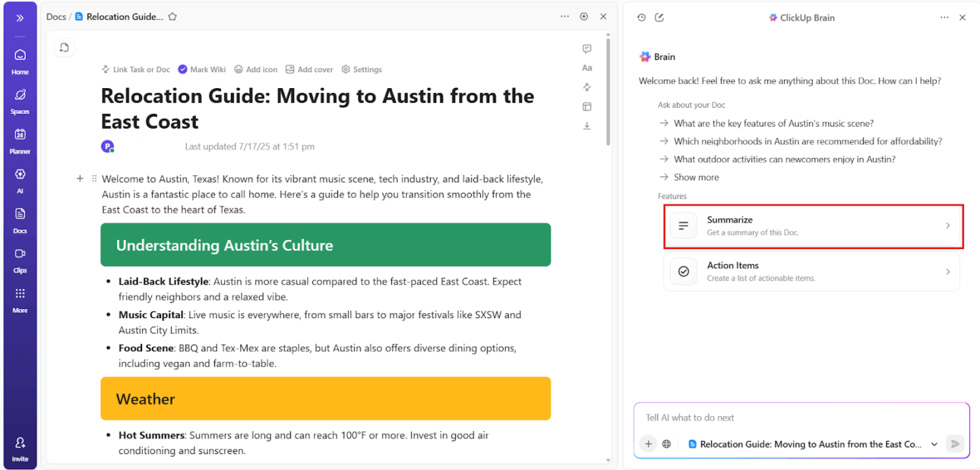Viewport: 980px width, 470px height.
Task: Open font settings with the Aa icon
Action: pos(587,67)
